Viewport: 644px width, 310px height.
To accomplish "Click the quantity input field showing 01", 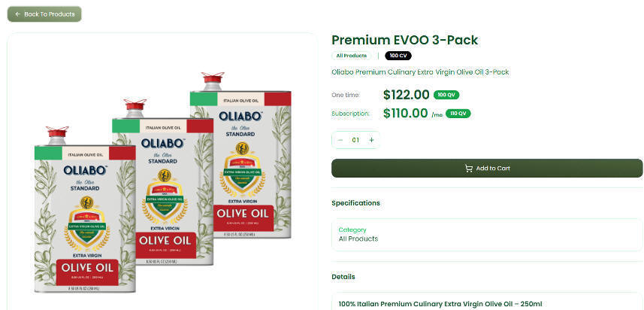I will (355, 140).
